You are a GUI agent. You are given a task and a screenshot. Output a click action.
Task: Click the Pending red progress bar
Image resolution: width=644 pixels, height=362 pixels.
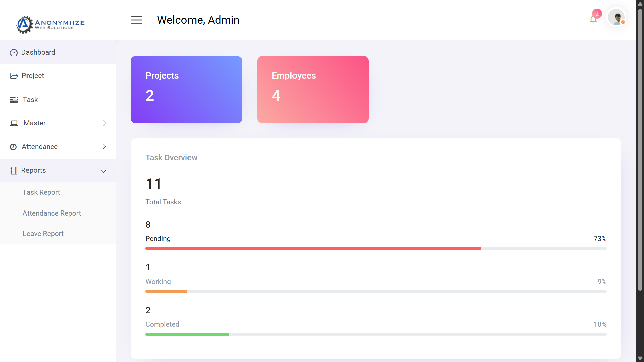tap(313, 248)
